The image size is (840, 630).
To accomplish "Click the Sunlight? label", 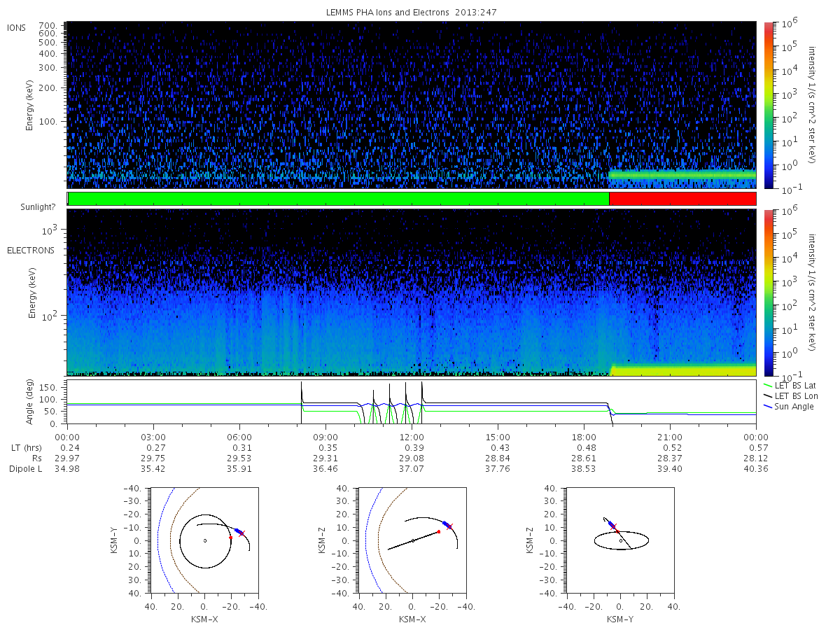I will pyautogui.click(x=29, y=206).
